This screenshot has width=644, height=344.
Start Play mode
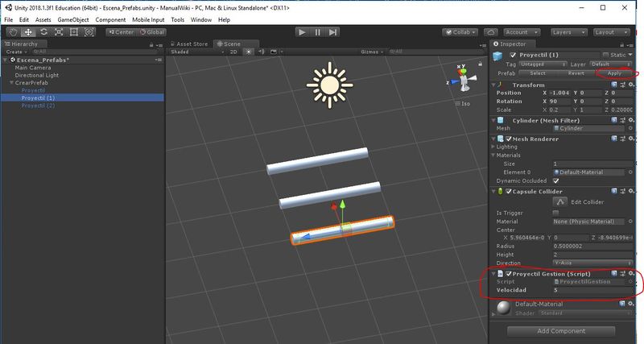pos(302,32)
